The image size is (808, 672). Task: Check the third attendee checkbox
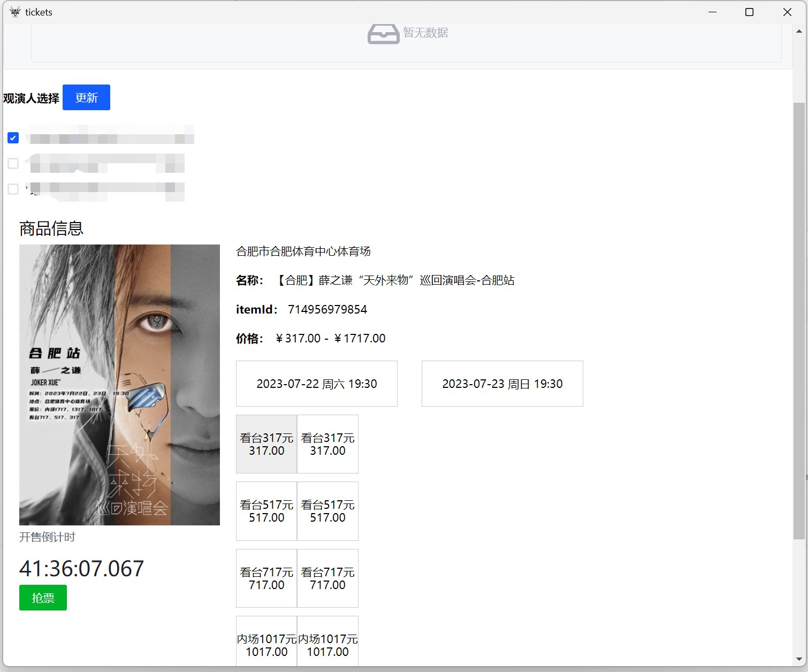(13, 189)
